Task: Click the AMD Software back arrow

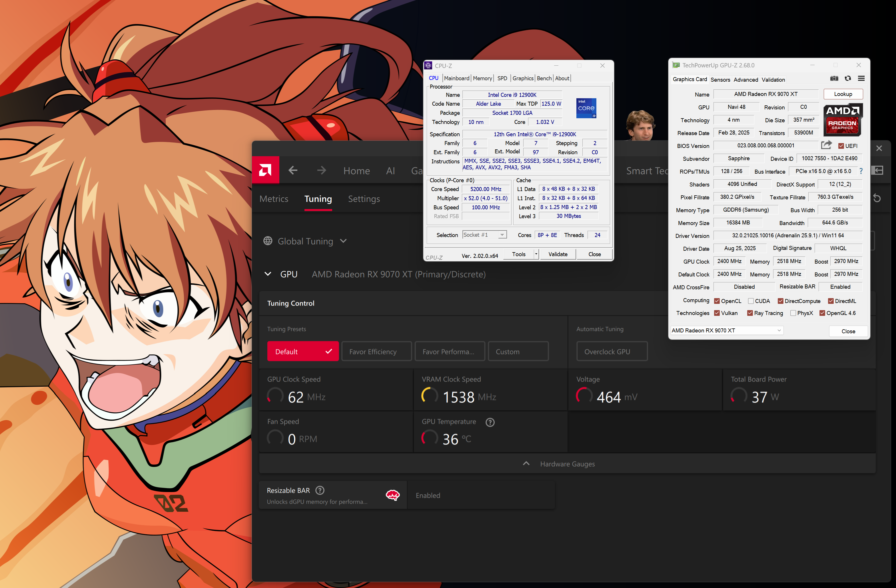Action: click(293, 170)
